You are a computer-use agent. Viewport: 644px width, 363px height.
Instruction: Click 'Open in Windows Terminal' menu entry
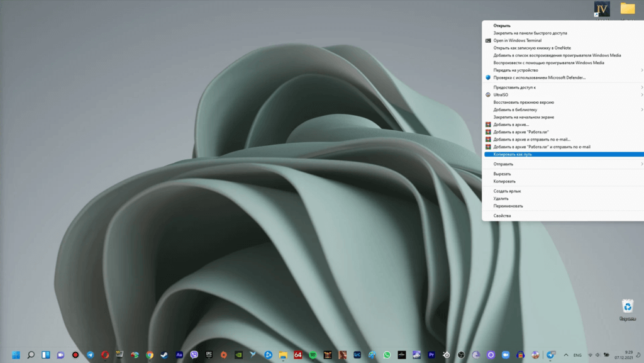tap(517, 40)
